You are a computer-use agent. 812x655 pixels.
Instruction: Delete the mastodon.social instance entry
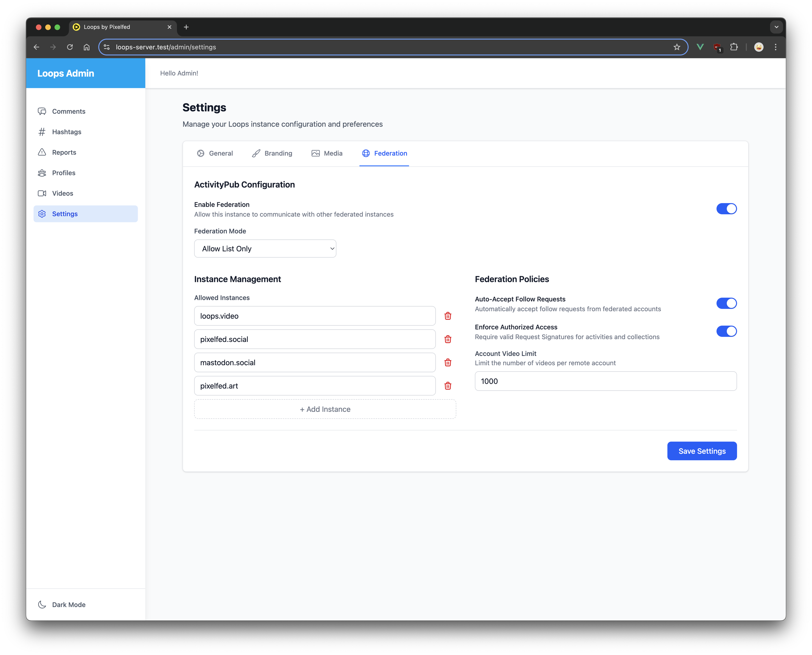click(448, 363)
